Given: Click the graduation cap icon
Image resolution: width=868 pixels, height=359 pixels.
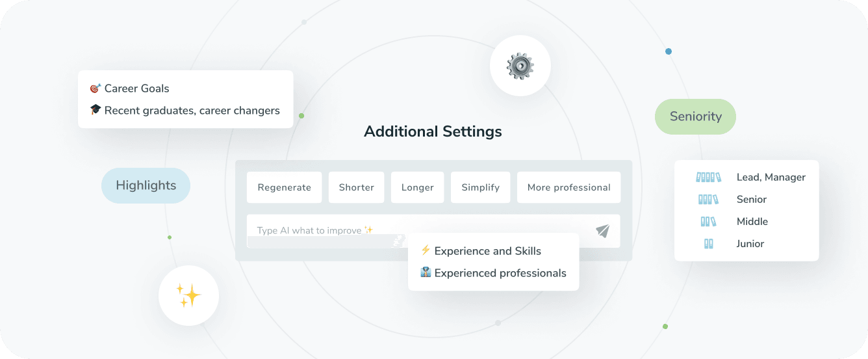Looking at the screenshot, I should 96,110.
